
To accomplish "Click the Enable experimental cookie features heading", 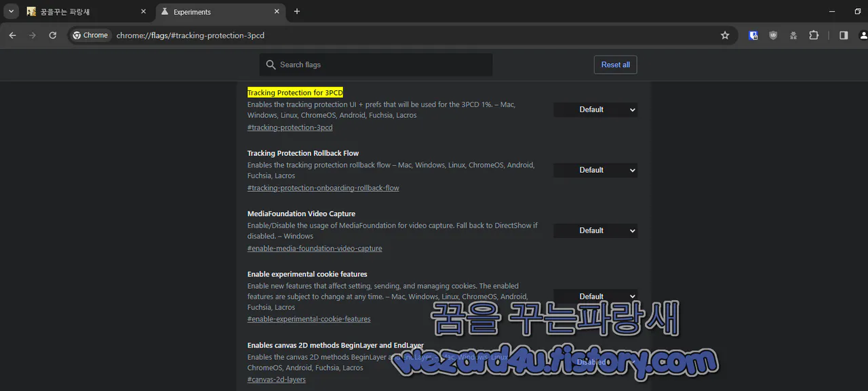I will click(x=307, y=274).
